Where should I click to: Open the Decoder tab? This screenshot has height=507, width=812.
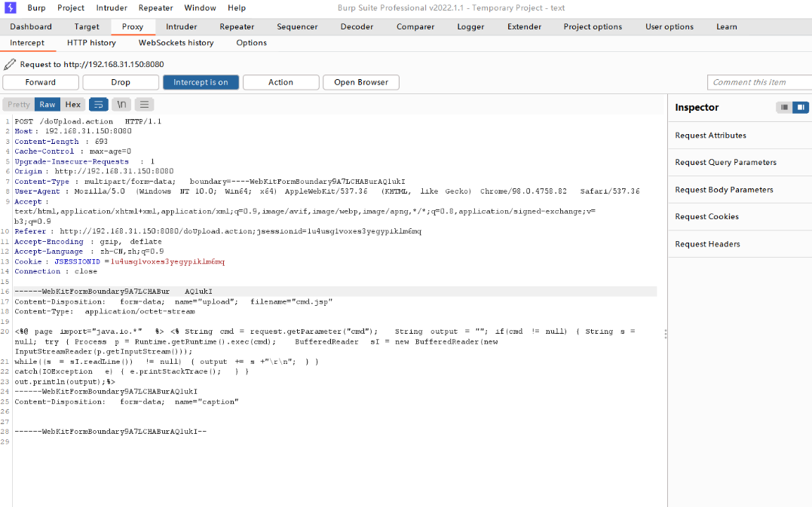tap(357, 27)
